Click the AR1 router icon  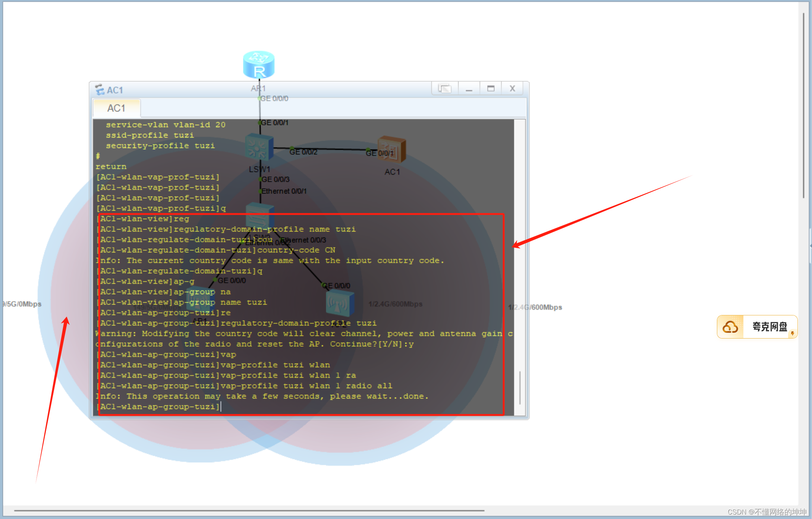point(259,65)
